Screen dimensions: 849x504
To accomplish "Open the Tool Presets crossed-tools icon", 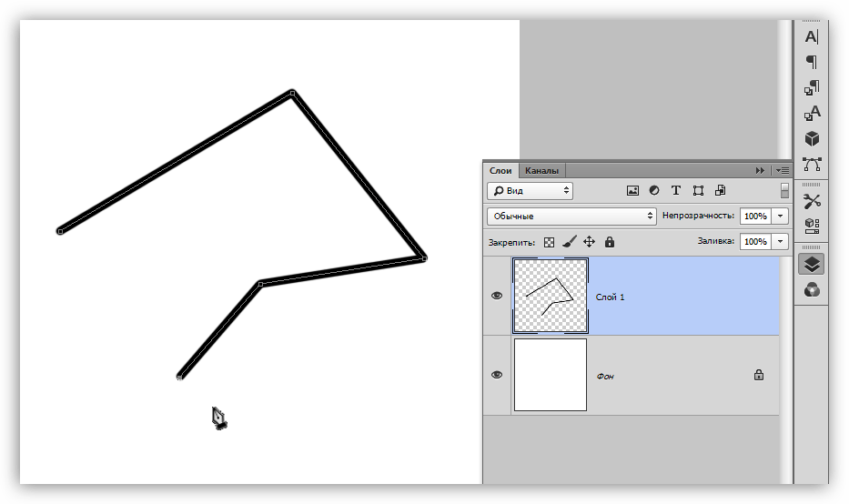I will [812, 201].
